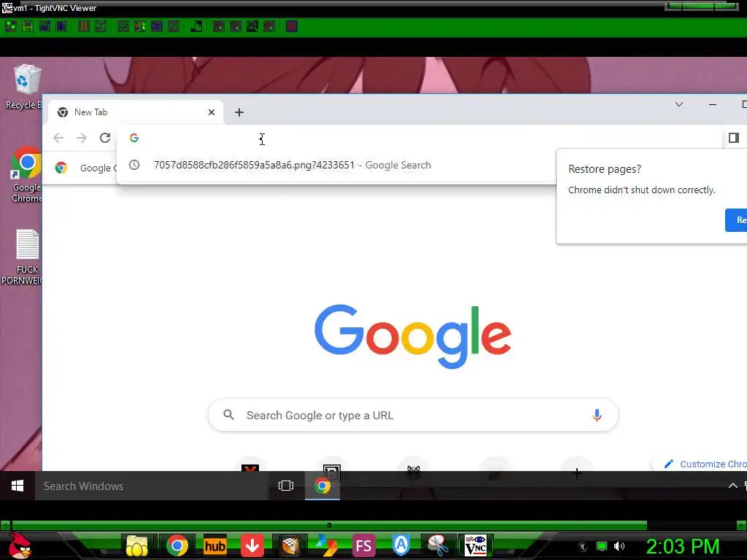The height and width of the screenshot is (560, 747).
Task: Click Zoom 100% icon in TightVNC toolbar
Action: point(252,26)
